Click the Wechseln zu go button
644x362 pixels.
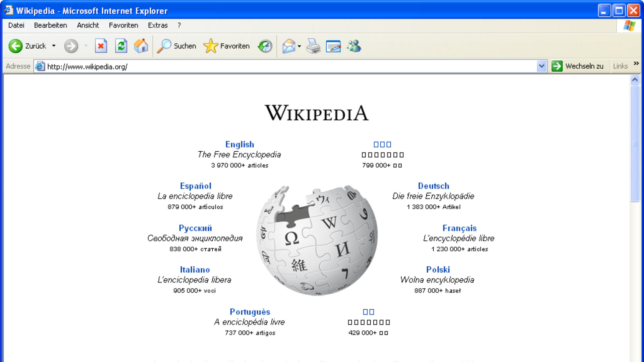tap(578, 66)
